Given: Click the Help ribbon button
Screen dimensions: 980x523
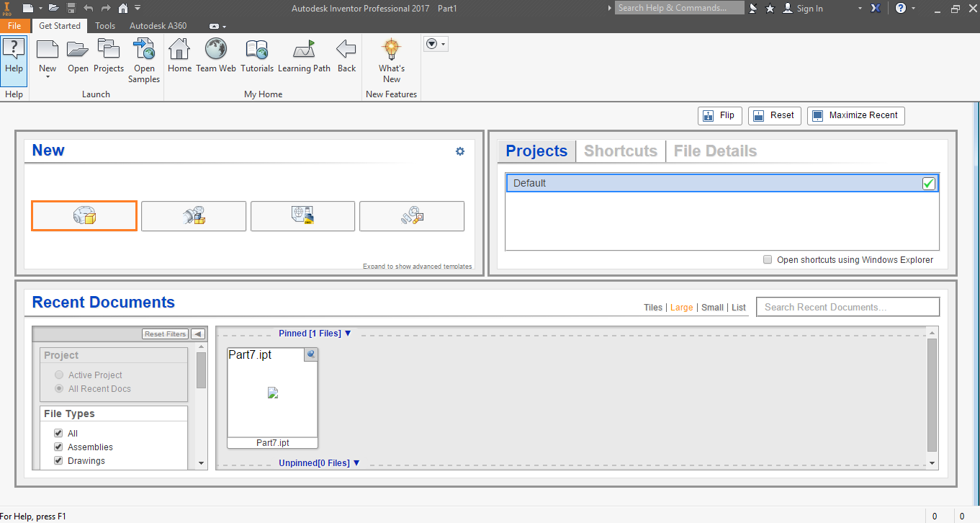Looking at the screenshot, I should (x=14, y=61).
